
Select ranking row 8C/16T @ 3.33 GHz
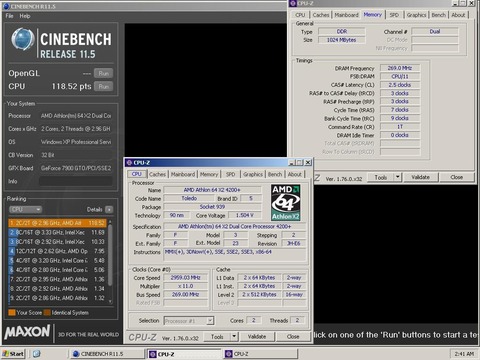pos(57,232)
